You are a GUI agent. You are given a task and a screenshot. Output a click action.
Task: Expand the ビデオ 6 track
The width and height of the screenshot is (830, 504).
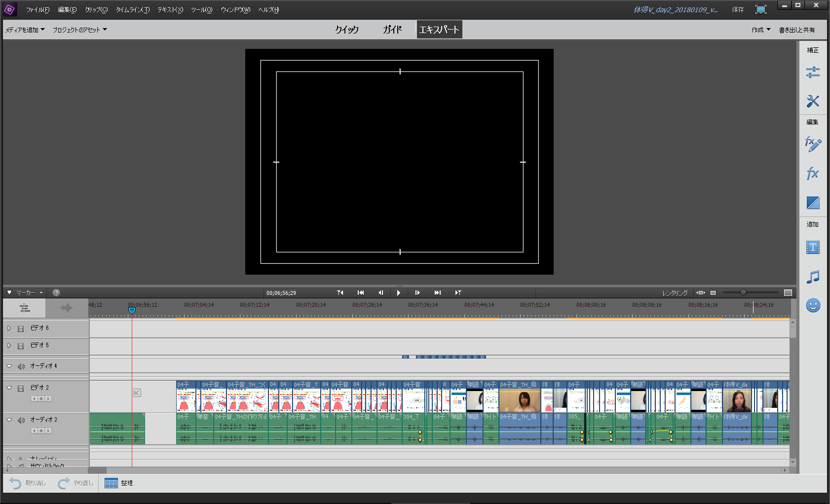tap(9, 328)
